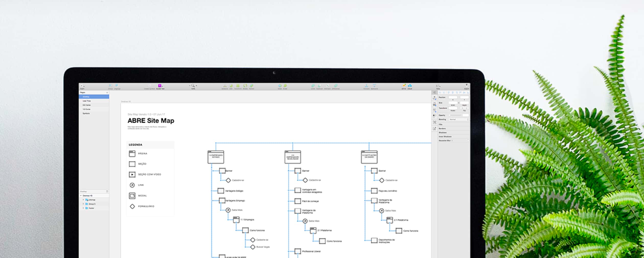The width and height of the screenshot is (644, 258).
Task: Click the Styled Text toolbar icon
Action: [x=160, y=86]
